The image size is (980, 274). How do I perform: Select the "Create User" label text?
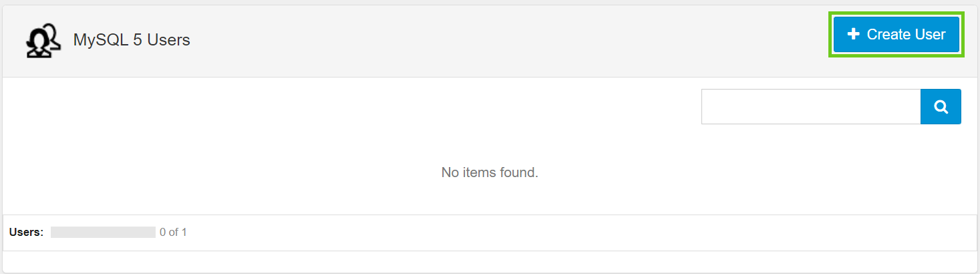(906, 35)
